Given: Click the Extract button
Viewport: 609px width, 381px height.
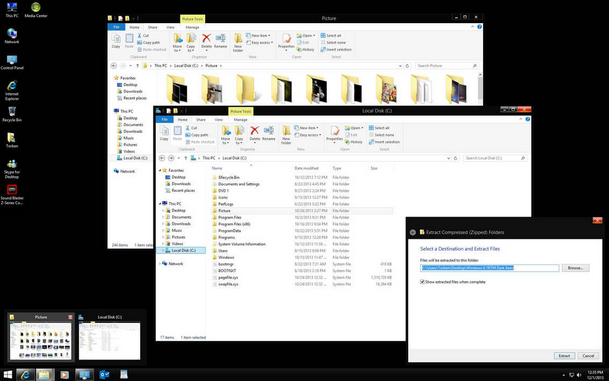Looking at the screenshot, I should pyautogui.click(x=564, y=355).
